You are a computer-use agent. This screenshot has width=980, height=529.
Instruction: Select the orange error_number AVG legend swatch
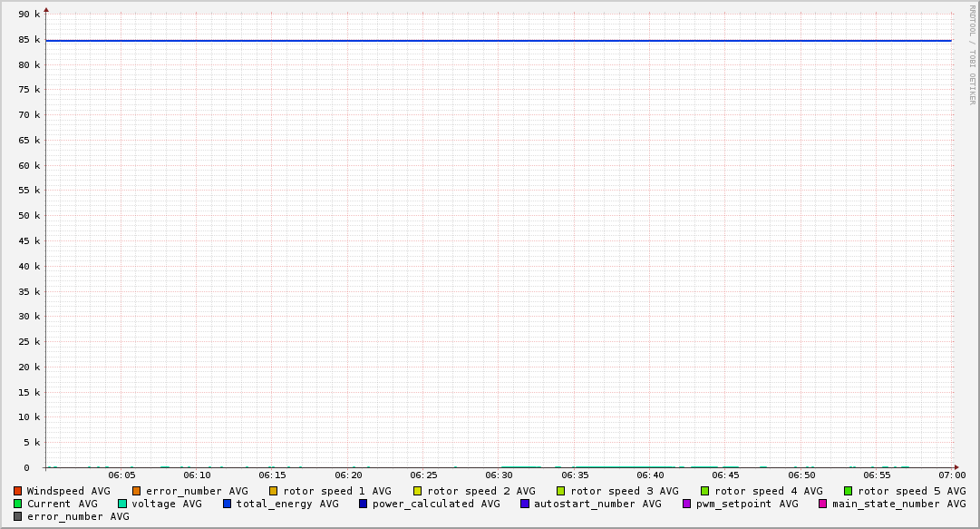coord(137,491)
